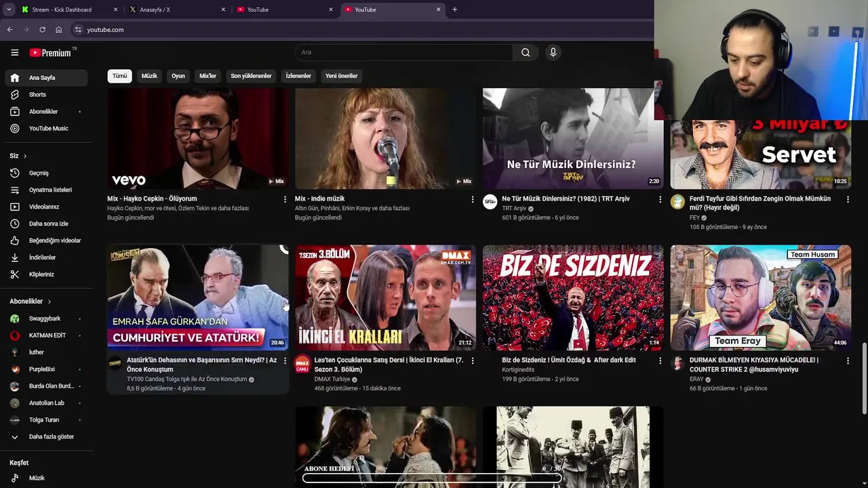The width and height of the screenshot is (868, 488).
Task: Select the Tümü filter chip
Action: coord(119,76)
